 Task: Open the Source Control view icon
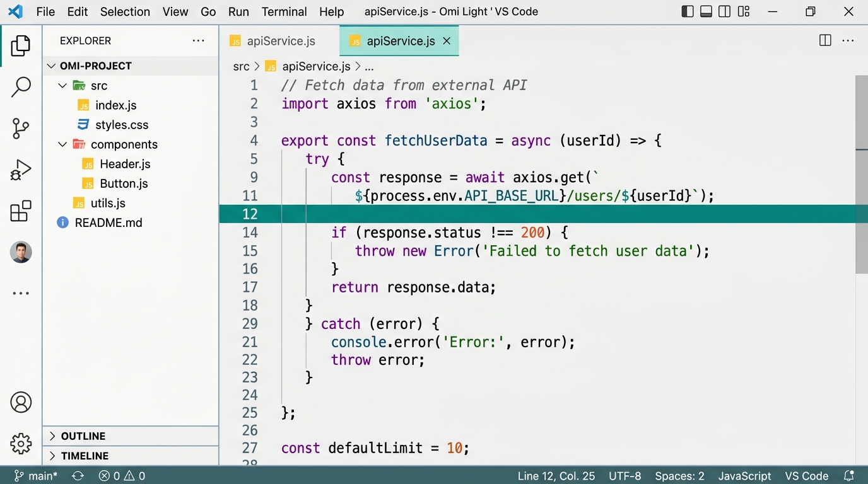[x=21, y=129]
